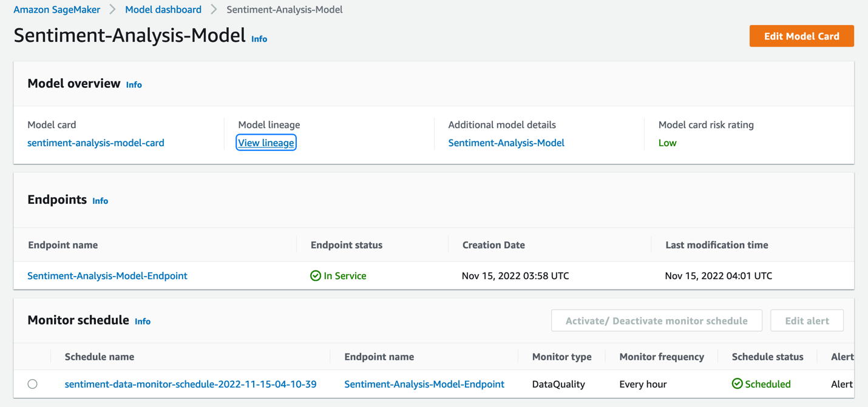Click Edit alert button
Screen dimensions: 868x407
pos(807,321)
